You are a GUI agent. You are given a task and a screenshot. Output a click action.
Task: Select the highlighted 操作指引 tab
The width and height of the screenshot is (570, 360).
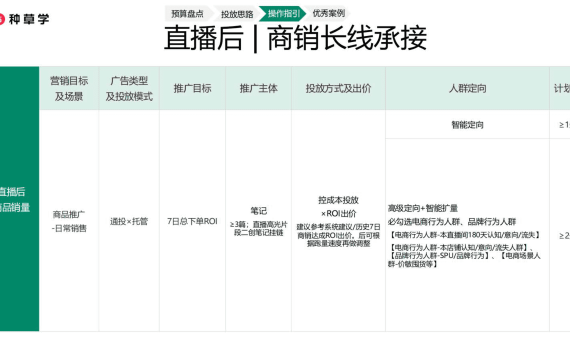pos(283,14)
